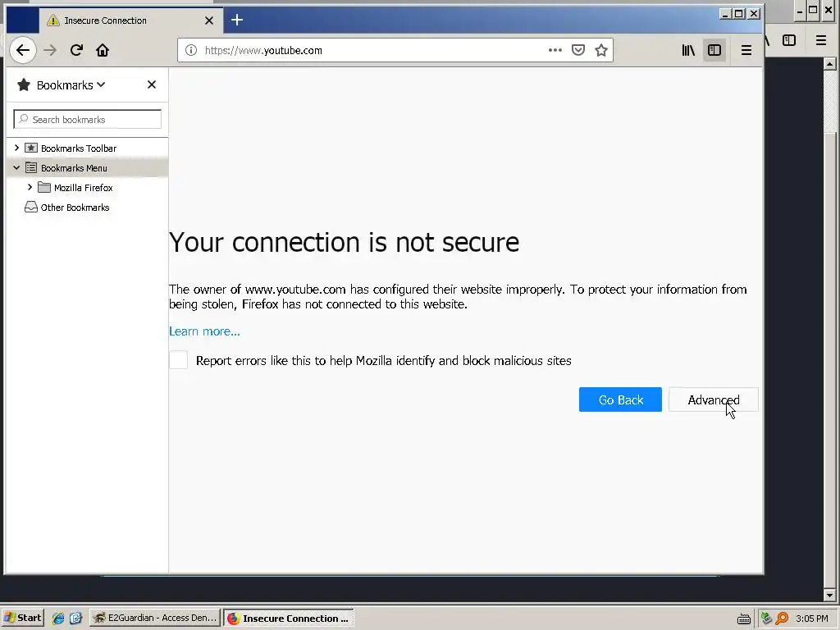Open the Windows Start menu

(22, 618)
